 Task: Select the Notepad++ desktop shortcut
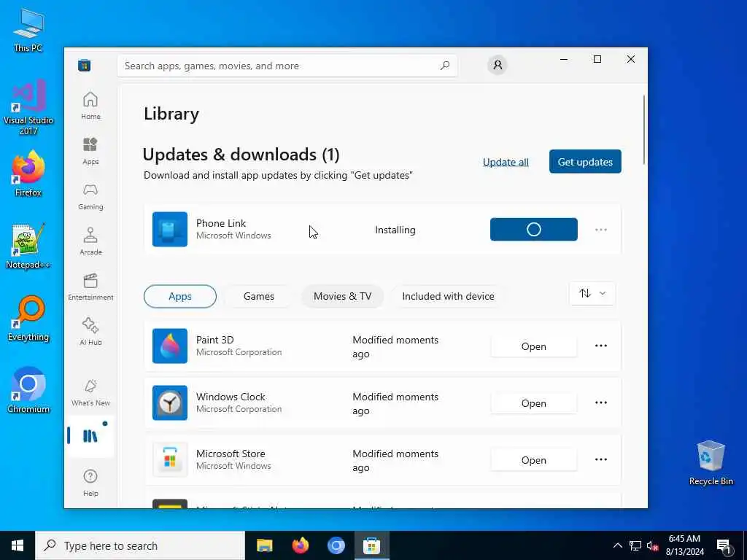point(28,246)
